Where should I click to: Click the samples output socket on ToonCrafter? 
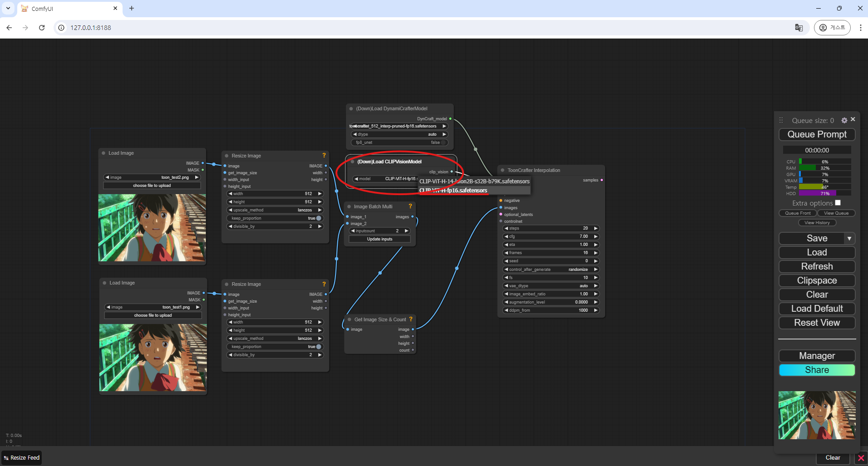click(x=602, y=180)
